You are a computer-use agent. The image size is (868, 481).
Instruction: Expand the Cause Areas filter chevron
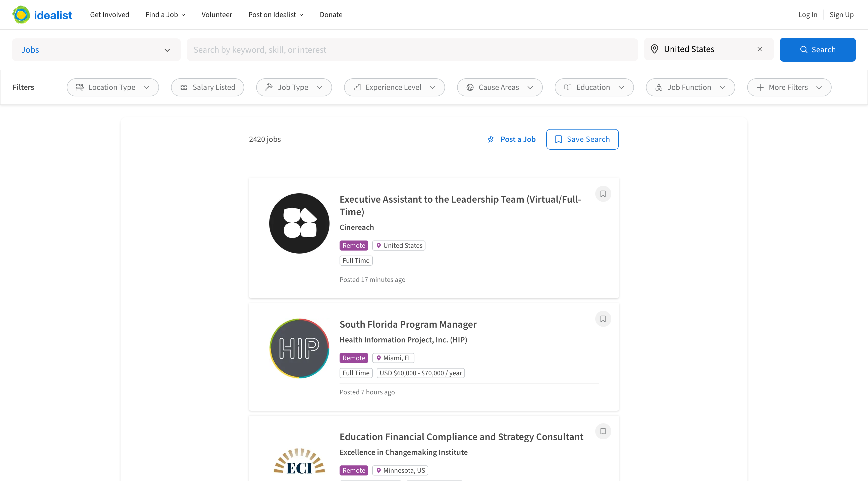tap(530, 87)
